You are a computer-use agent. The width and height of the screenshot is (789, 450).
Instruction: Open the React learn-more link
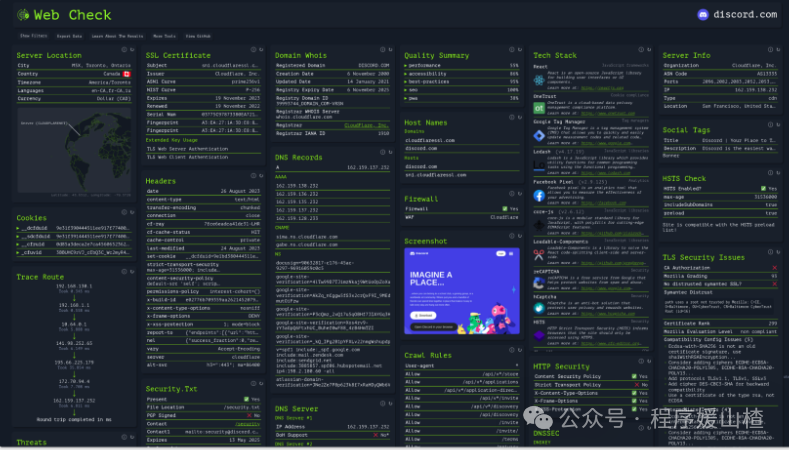[602, 88]
